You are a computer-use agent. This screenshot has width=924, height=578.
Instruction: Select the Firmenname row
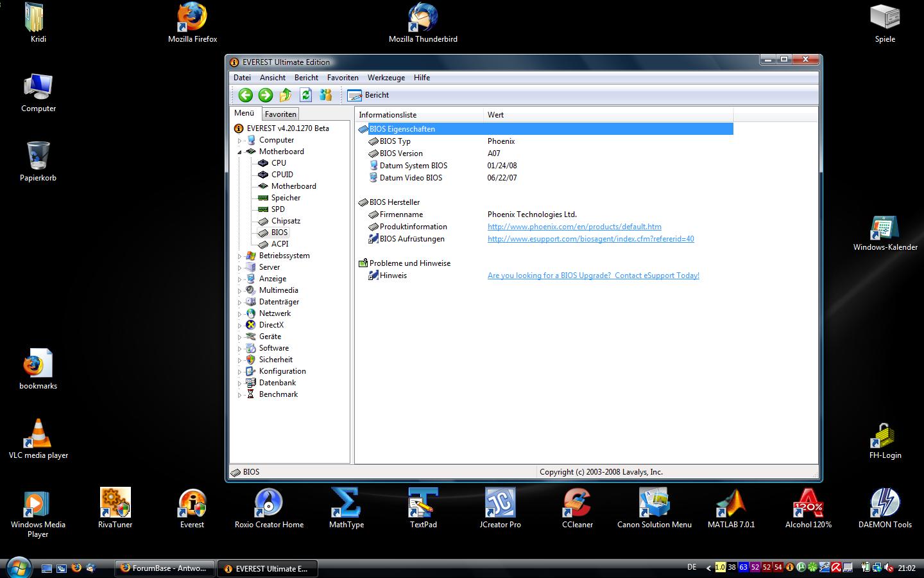point(545,215)
